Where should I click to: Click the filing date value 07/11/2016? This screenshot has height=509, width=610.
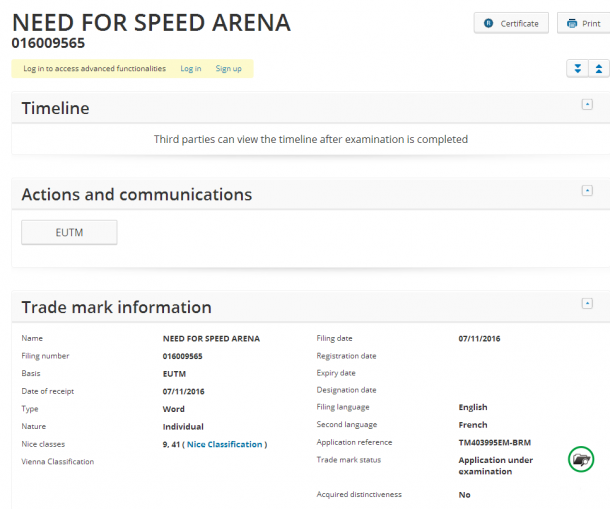[x=479, y=339]
